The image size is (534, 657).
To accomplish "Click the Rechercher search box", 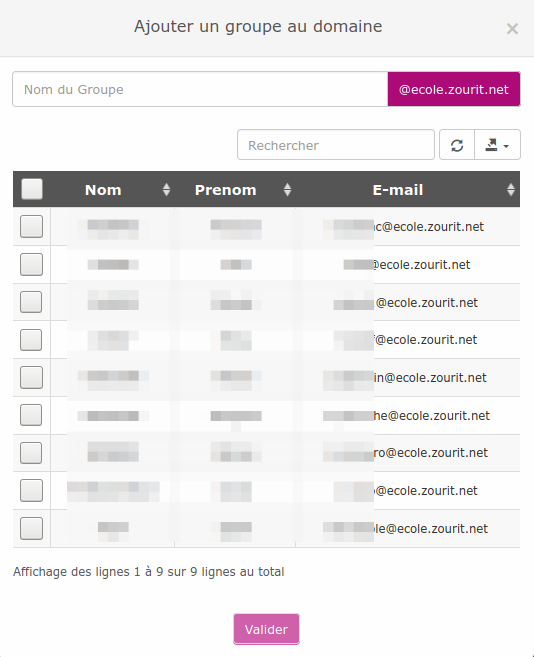I will [x=336, y=145].
